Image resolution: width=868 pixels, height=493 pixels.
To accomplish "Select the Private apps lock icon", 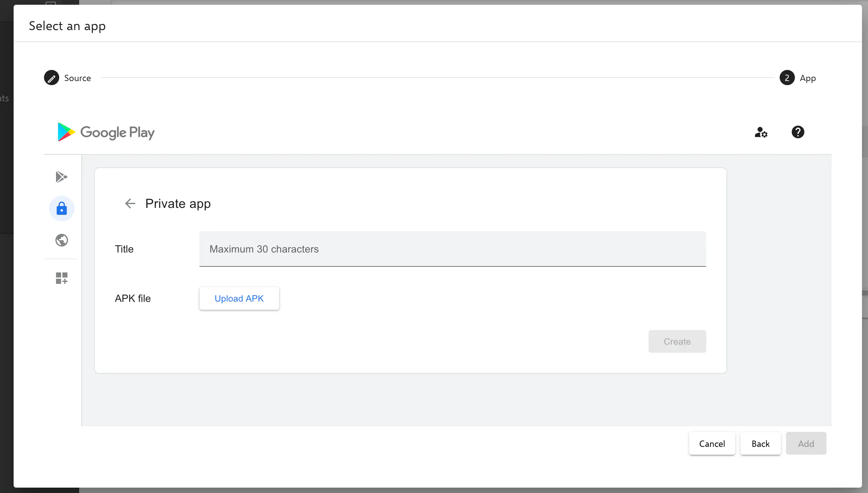I will pos(61,209).
